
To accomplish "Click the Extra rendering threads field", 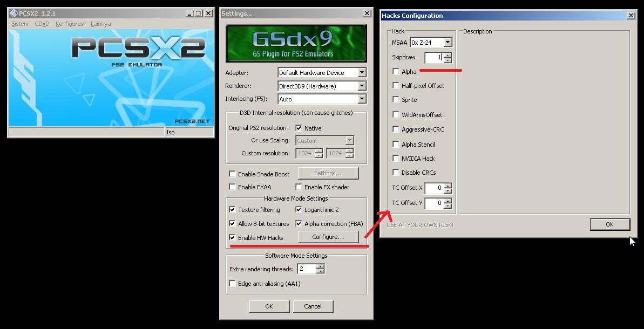I will coord(307,269).
